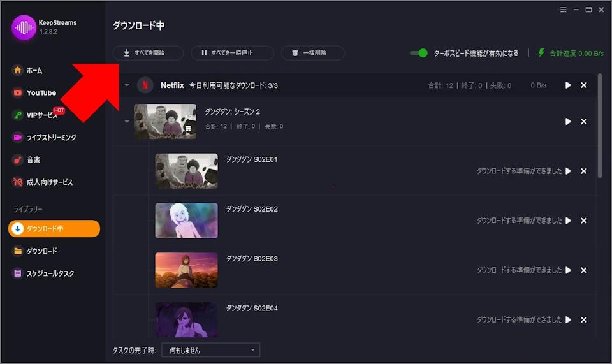Start download for ダンダダン S02E01
The height and width of the screenshot is (364, 612).
(568, 171)
